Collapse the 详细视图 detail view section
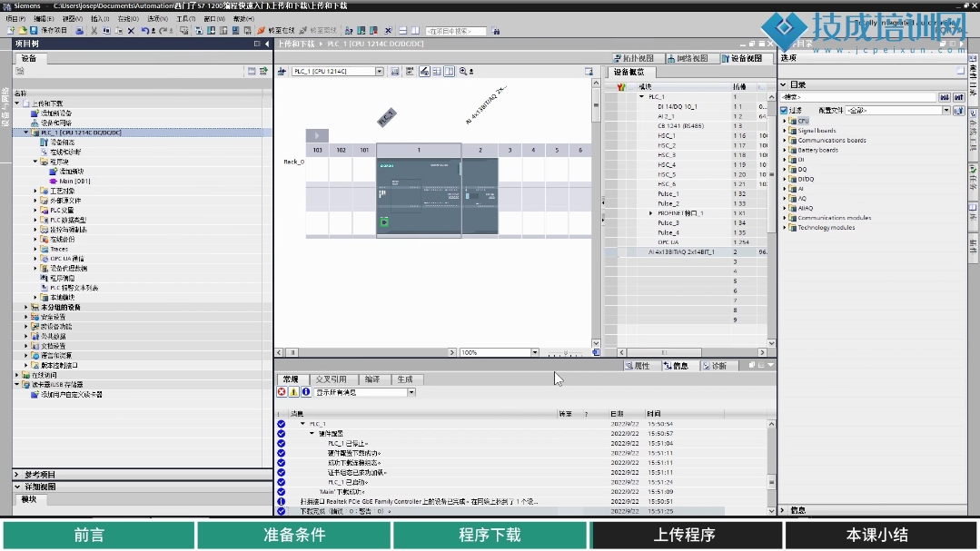980x551 pixels. tap(17, 487)
